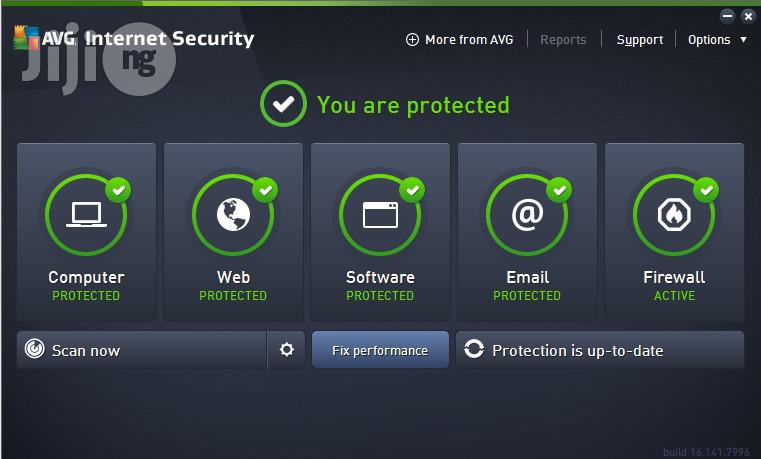The image size is (761, 459).
Task: Open the Software protection window icon
Action: 380,215
